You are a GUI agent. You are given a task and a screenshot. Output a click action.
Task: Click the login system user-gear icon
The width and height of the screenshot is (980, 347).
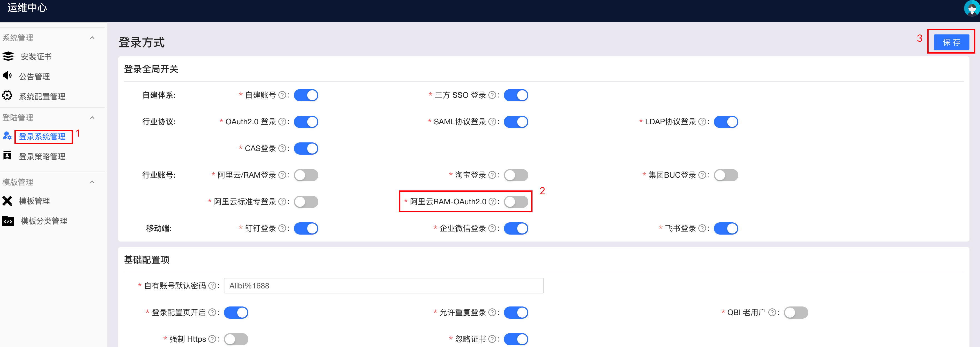(x=7, y=135)
